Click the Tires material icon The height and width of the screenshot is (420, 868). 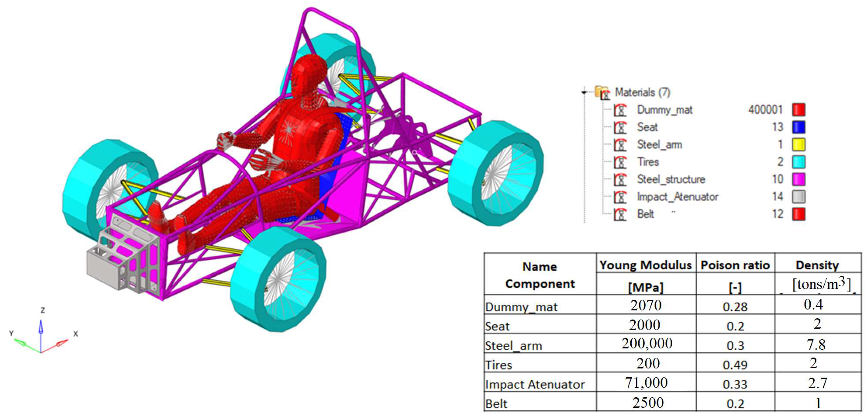click(x=620, y=162)
